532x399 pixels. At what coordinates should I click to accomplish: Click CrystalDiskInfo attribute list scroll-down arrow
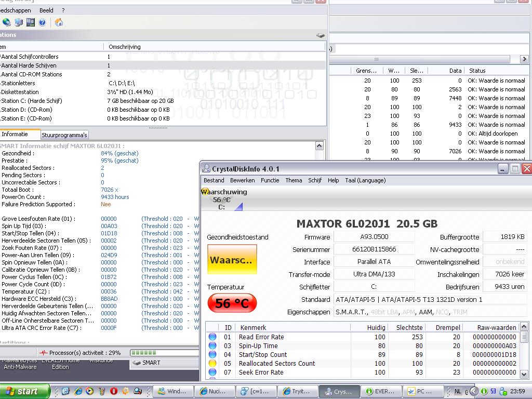(x=524, y=375)
